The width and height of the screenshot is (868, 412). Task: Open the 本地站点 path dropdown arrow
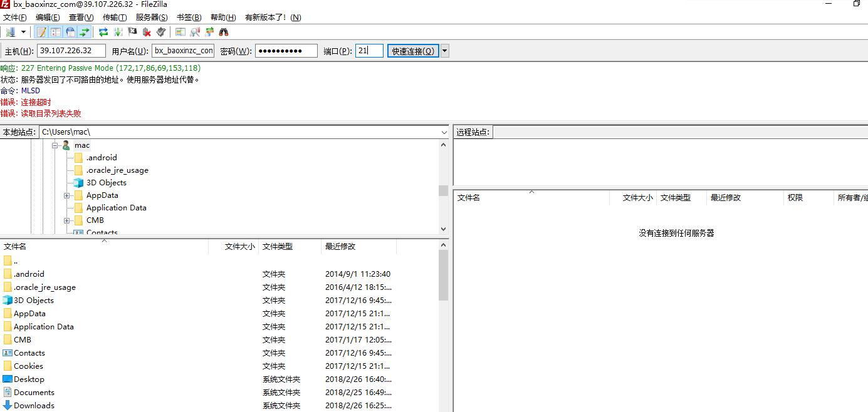(x=443, y=132)
